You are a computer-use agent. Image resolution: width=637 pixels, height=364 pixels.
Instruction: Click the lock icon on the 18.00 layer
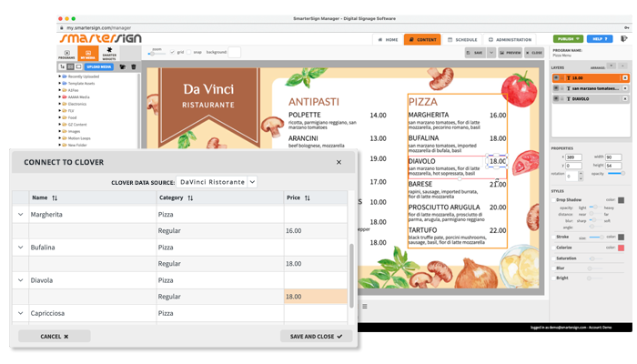coord(561,77)
